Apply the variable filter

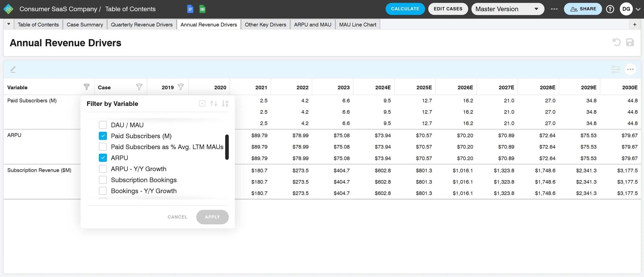pyautogui.click(x=212, y=217)
